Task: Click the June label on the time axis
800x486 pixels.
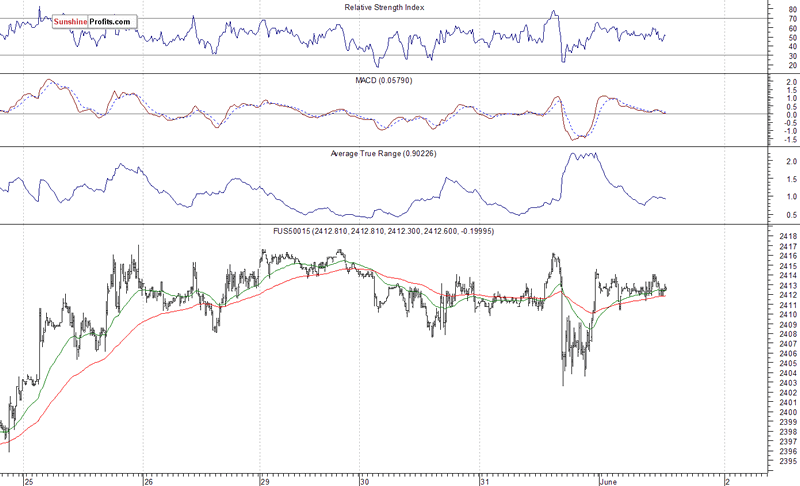Action: [606, 479]
